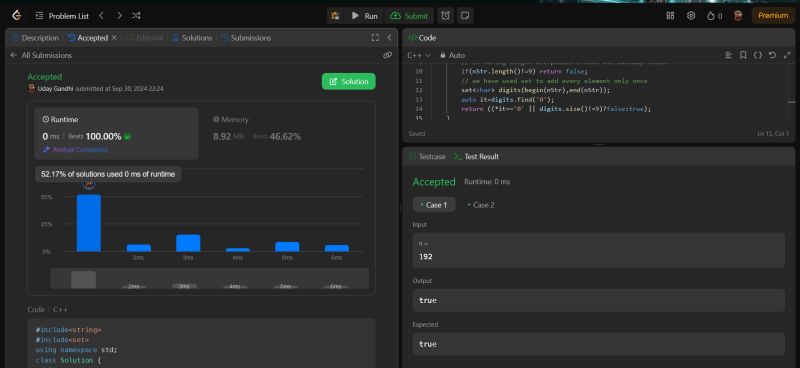Toggle the Auto lock setting
800x368 pixels.
point(453,55)
